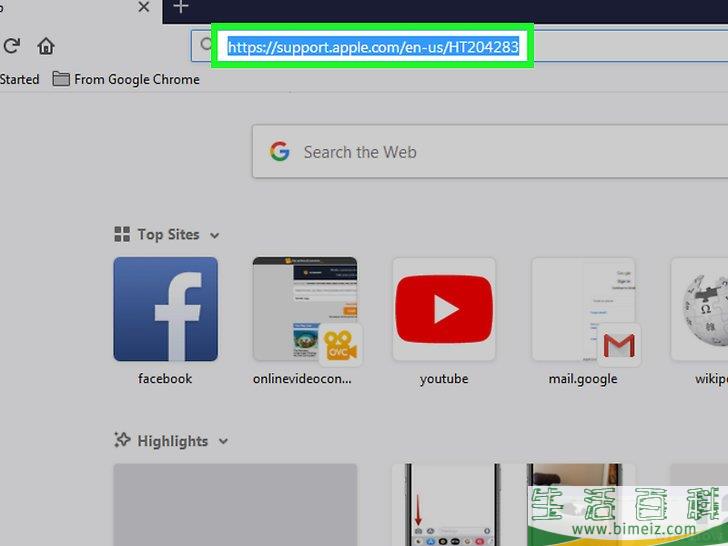Open the From Google Chrome bookmarks folder
This screenshot has width=728, height=546.
[x=126, y=79]
